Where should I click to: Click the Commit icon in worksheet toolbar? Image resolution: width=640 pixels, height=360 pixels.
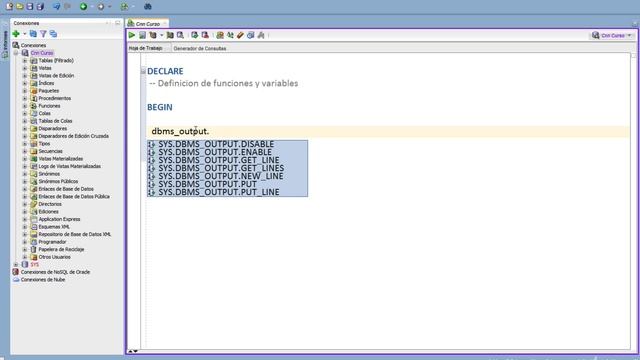pos(195,36)
